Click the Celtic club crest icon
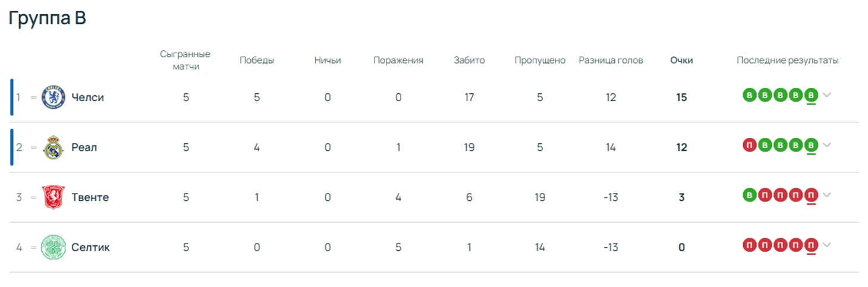The width and height of the screenshot is (868, 287). coord(53,247)
